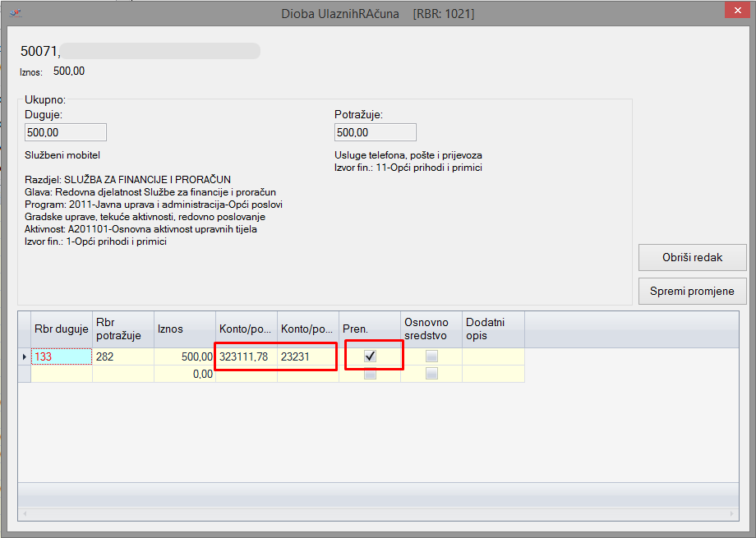Uncheck the Pren. checkbox in first row
Image resolution: width=756 pixels, height=538 pixels.
click(371, 356)
